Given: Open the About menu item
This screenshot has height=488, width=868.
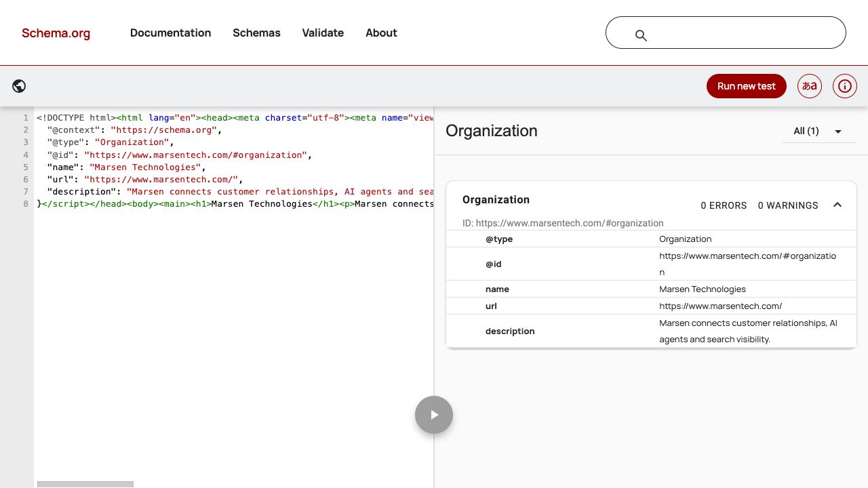Looking at the screenshot, I should tap(381, 33).
